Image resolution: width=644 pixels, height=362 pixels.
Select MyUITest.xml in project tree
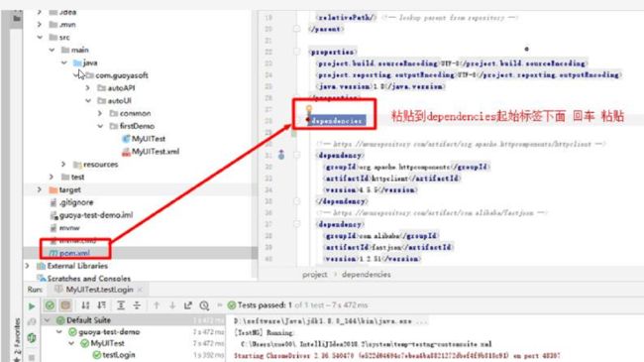151,152
